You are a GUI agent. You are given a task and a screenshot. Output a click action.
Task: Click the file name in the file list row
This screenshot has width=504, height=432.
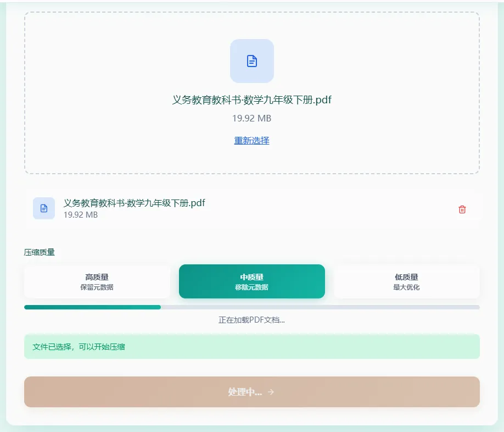click(134, 203)
